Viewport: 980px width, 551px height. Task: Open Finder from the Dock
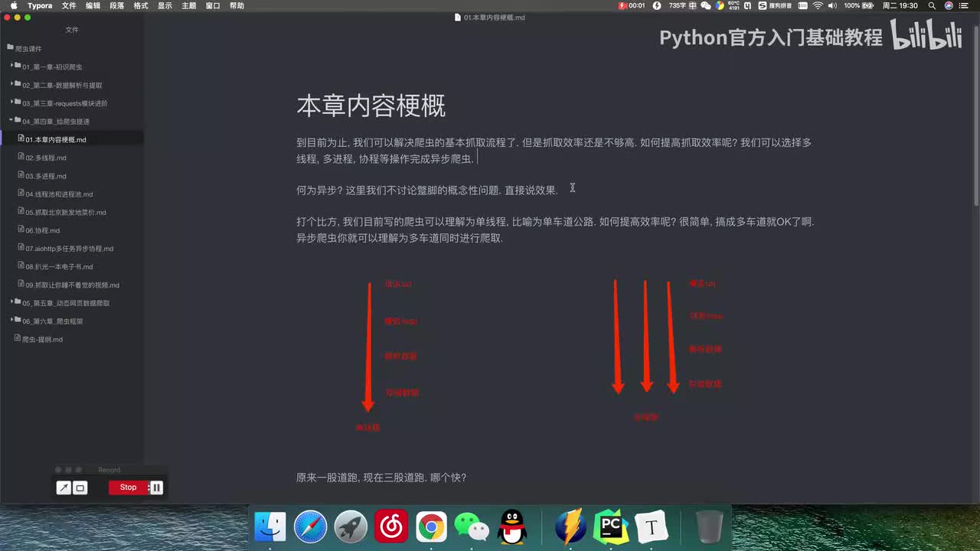[270, 527]
